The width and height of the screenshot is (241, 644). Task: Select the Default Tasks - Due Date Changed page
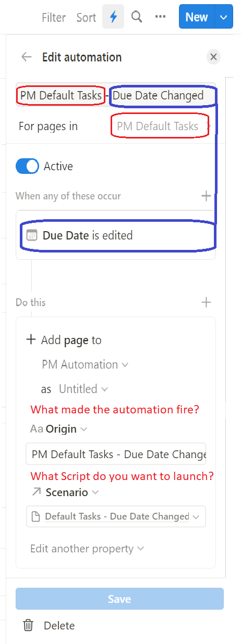point(116,516)
